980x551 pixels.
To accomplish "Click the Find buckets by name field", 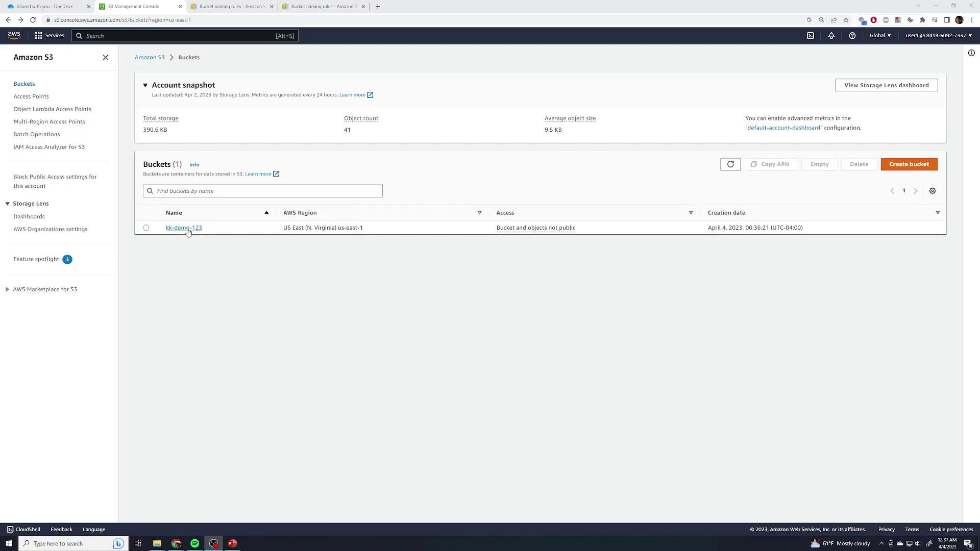I will (x=262, y=190).
